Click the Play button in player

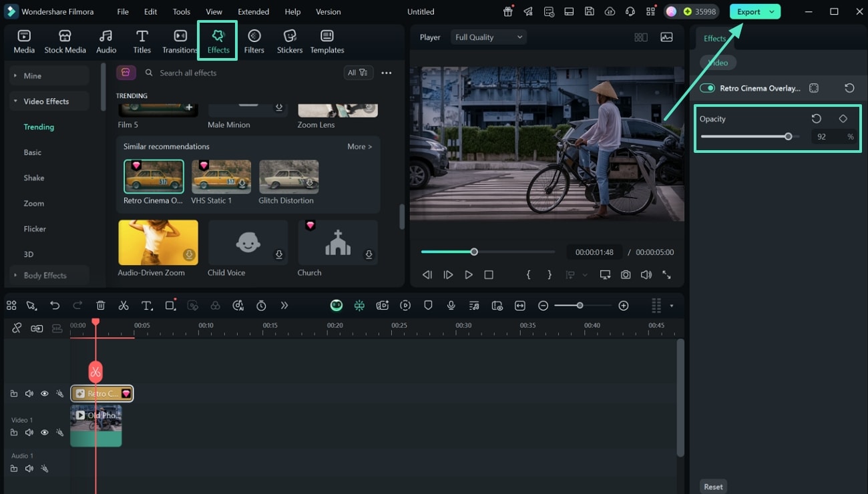(469, 274)
